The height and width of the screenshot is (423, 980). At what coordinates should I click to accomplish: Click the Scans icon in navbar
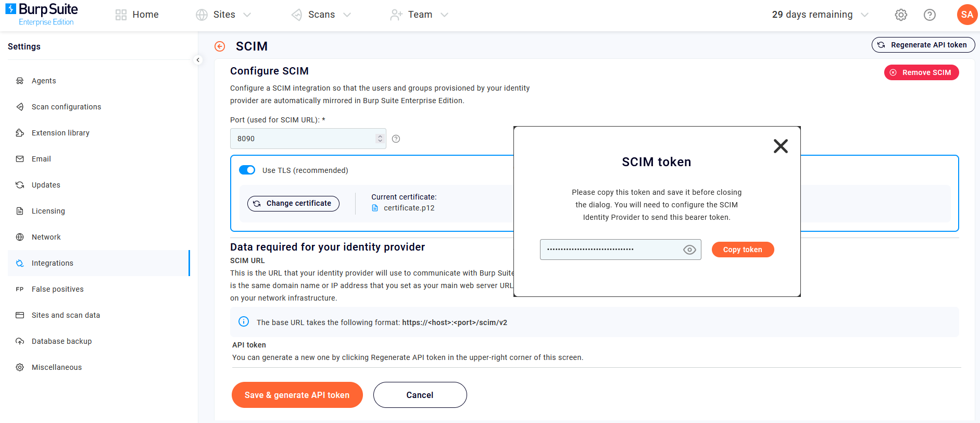click(297, 15)
